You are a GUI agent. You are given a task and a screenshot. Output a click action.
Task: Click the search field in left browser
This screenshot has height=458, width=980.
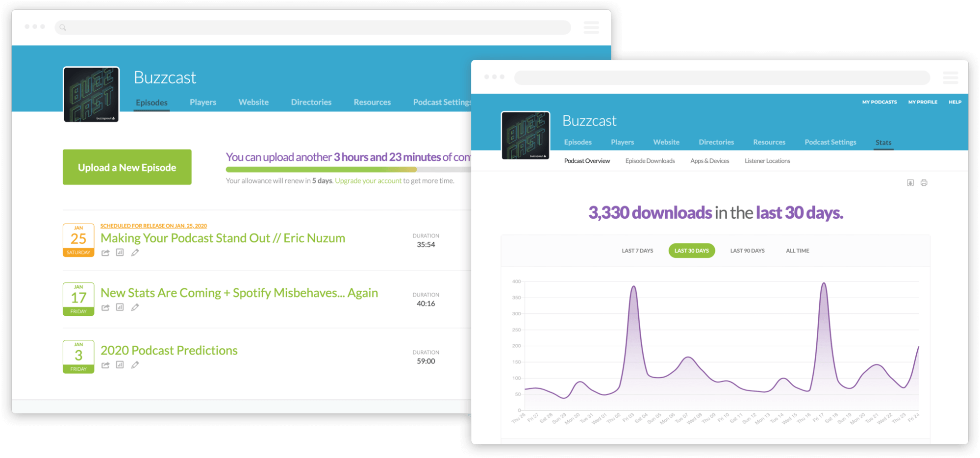click(x=313, y=27)
